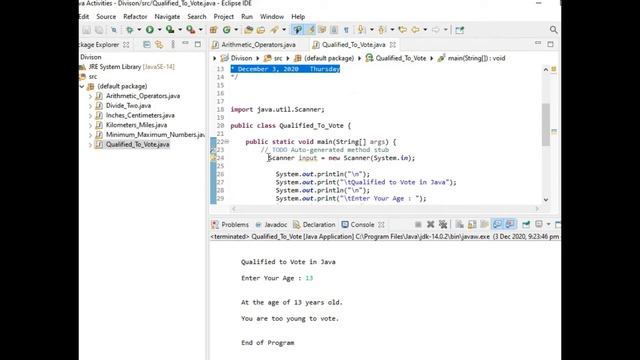Toggle Show Console When Standard Error Changes
Image resolution: width=640 pixels, height=360 pixels.
[x=510, y=224]
